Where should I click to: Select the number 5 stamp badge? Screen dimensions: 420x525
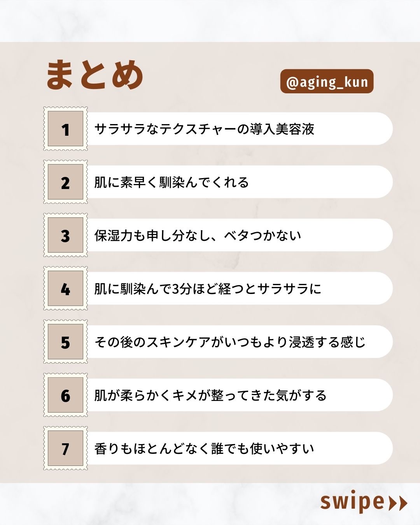point(65,342)
